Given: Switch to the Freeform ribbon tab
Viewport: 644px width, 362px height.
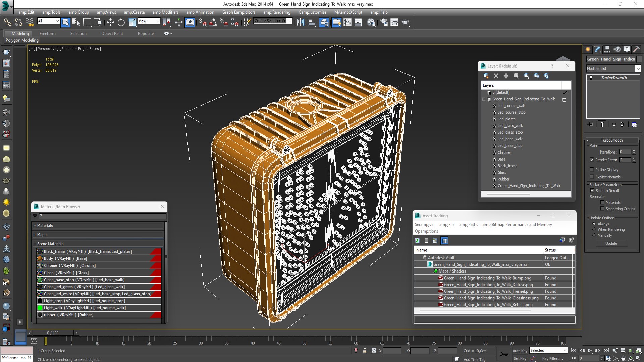Looking at the screenshot, I should pos(47,34).
